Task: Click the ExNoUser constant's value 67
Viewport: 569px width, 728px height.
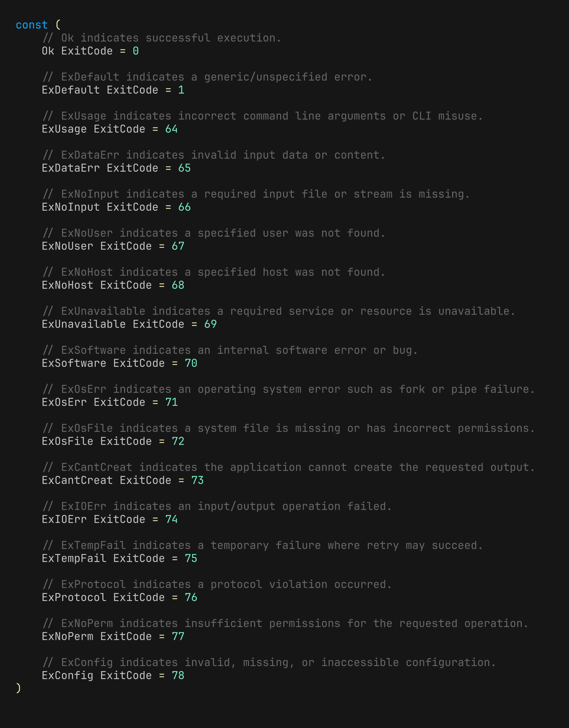Action: coord(178,246)
